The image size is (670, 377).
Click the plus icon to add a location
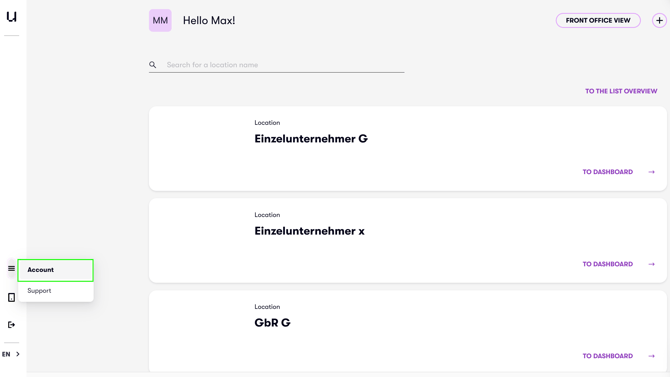point(659,21)
